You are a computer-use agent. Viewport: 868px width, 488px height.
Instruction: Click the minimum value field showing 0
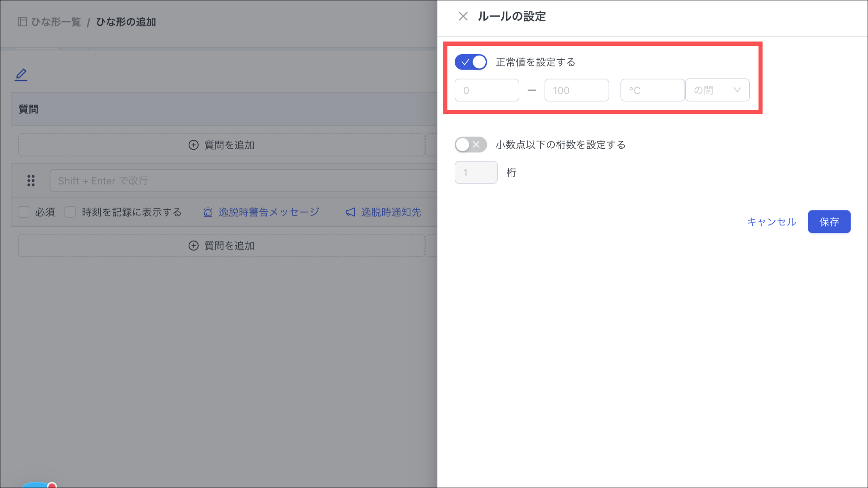487,90
